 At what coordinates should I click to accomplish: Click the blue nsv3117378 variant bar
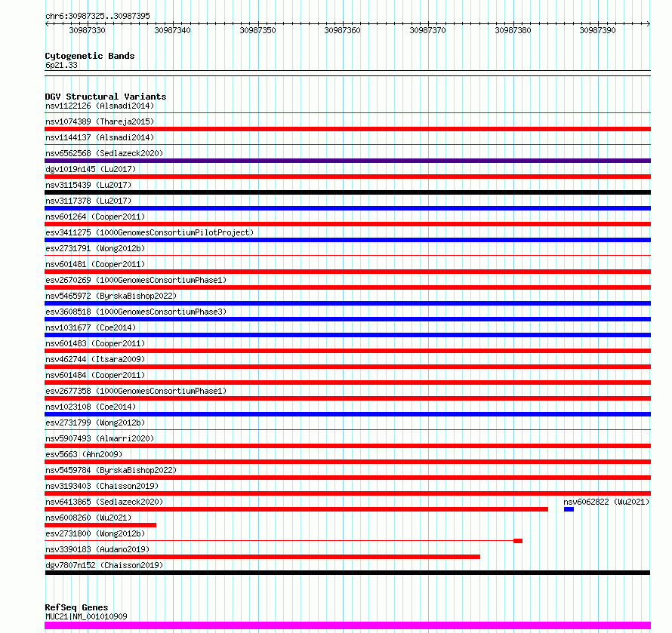tap(347, 208)
